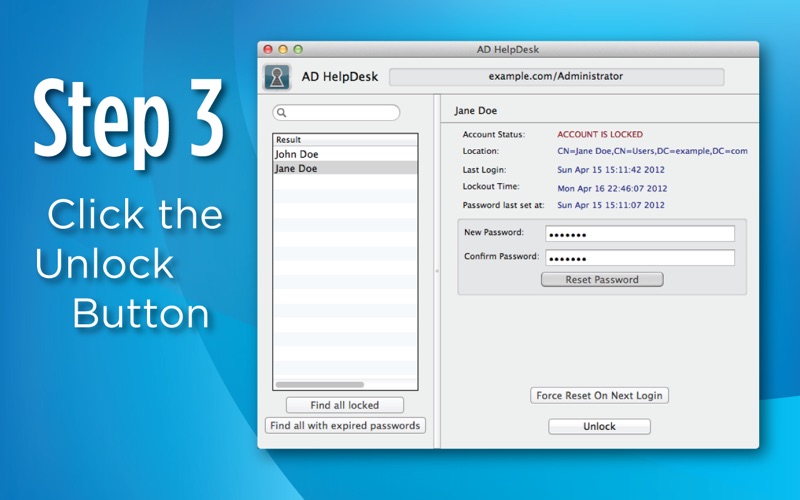Zoom the AD HelpDesk window with green button
This screenshot has height=500, width=800.
point(298,49)
